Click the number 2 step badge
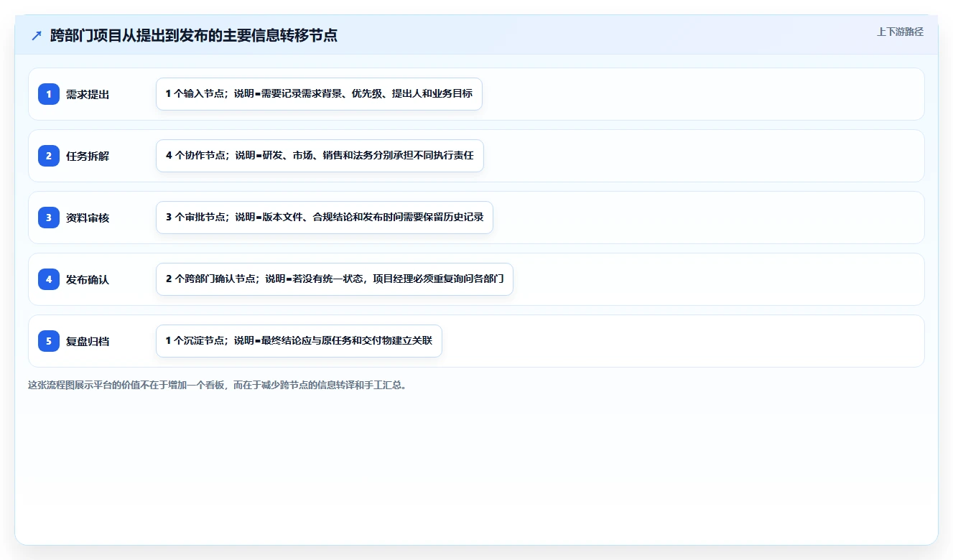Image resolution: width=953 pixels, height=560 pixels. [x=49, y=156]
